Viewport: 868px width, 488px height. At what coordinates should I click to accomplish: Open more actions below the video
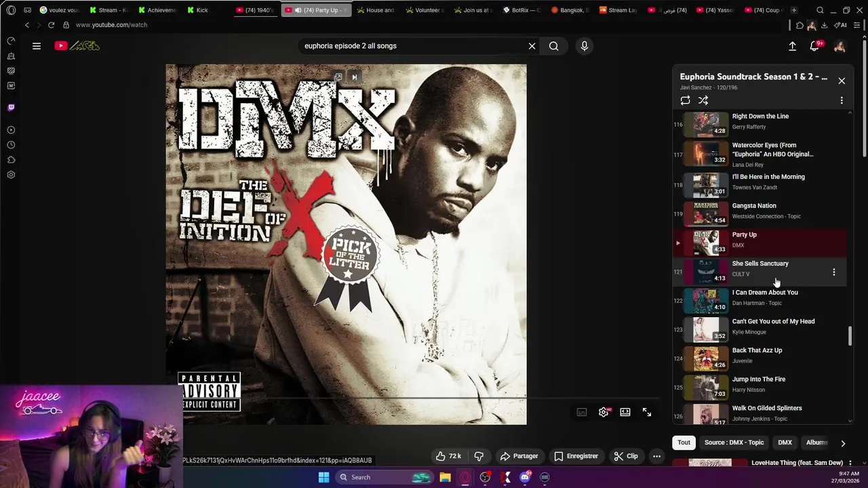656,456
